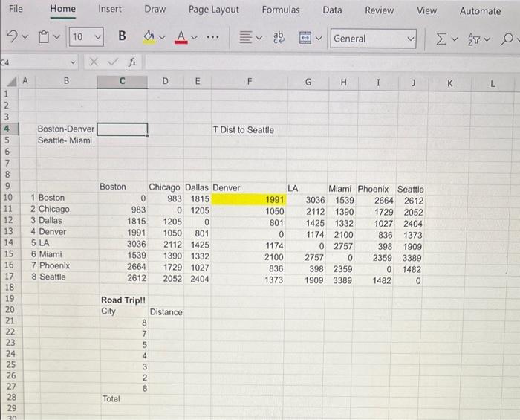Select column C header
520x420 pixels.
[122, 81]
